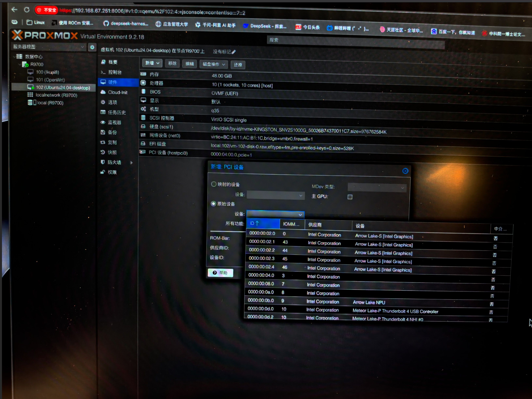Image resolution: width=532 pixels, height=399 pixels.
Task: Select the 映射的设备 radio button
Action: click(214, 184)
